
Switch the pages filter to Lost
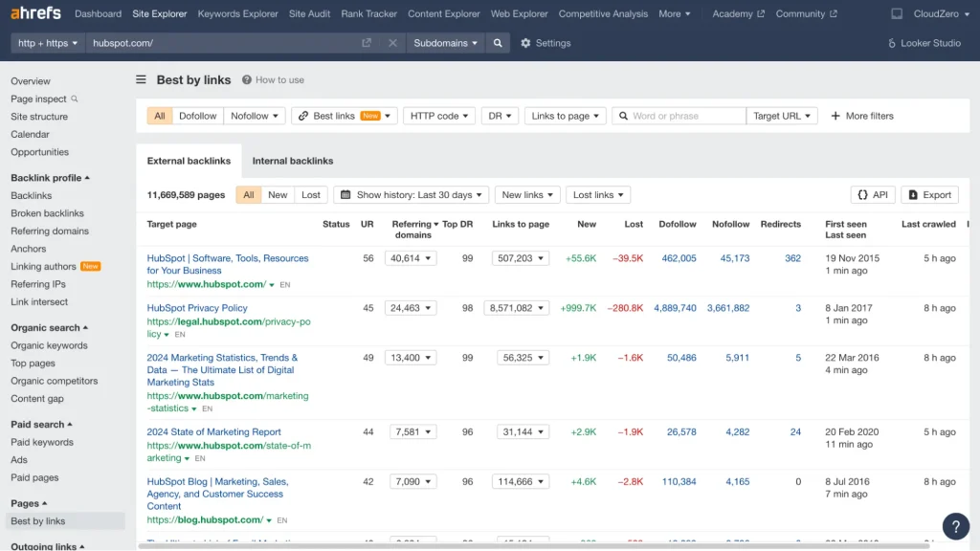(309, 194)
